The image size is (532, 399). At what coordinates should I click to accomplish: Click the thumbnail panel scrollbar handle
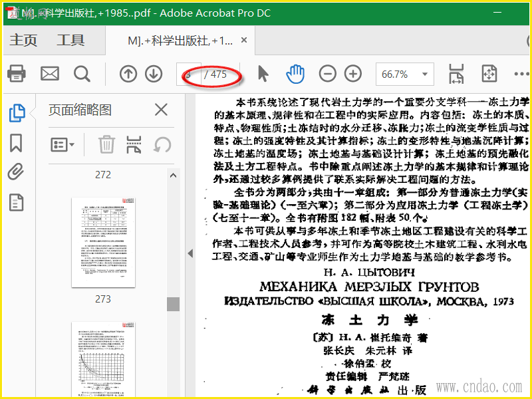(x=173, y=304)
